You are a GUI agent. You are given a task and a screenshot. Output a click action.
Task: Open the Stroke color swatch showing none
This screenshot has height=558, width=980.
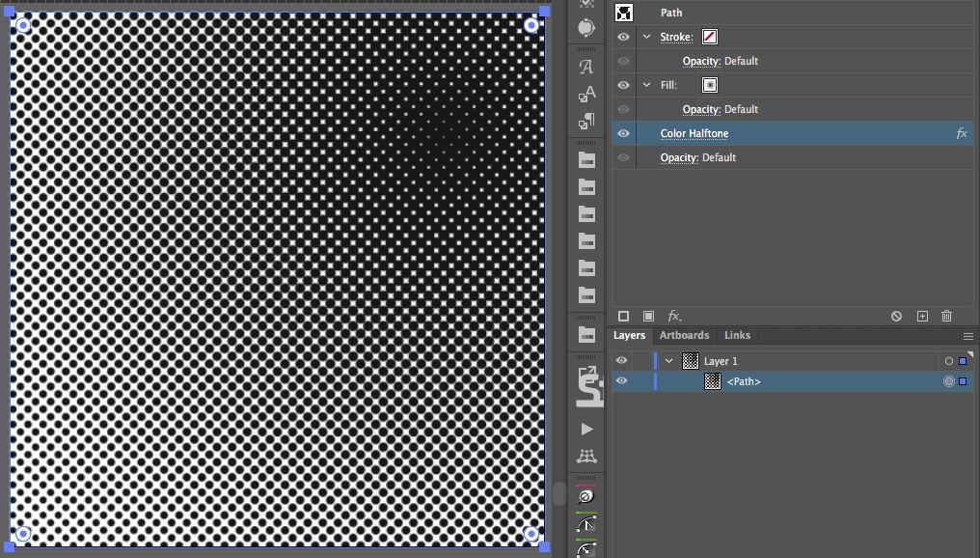(709, 37)
